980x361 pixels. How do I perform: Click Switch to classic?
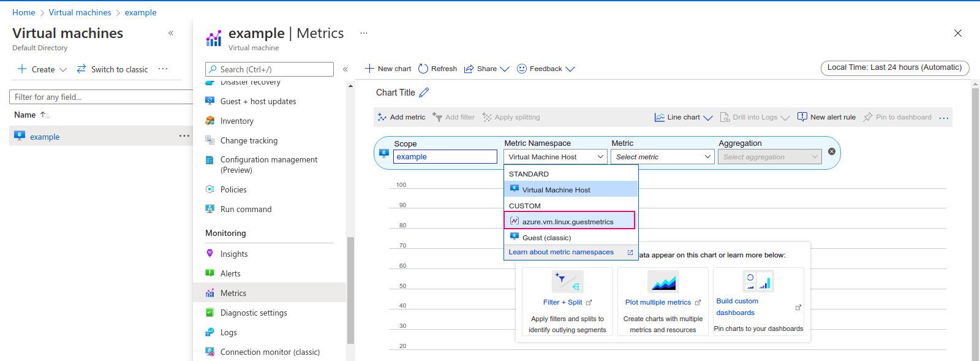point(113,69)
